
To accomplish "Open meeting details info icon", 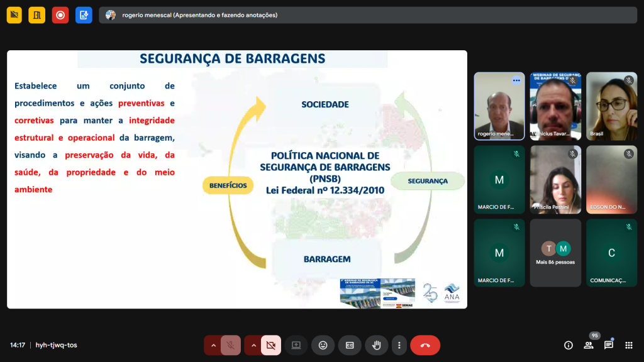I will (569, 345).
